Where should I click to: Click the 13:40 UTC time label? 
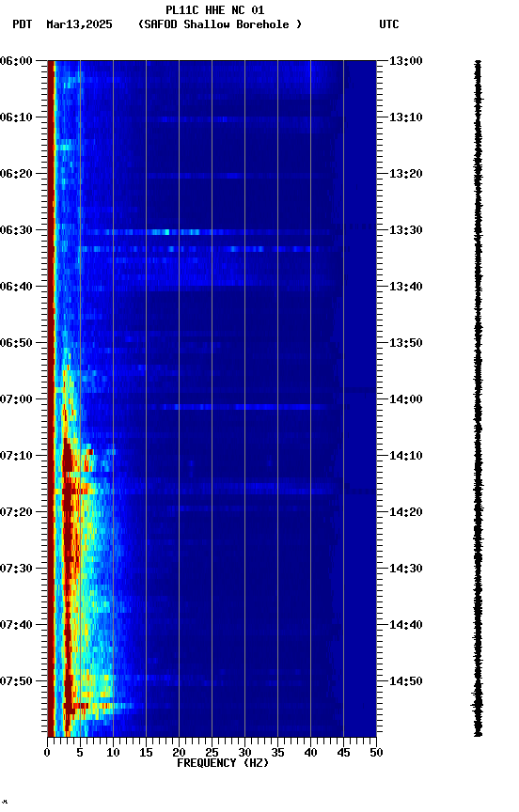point(406,287)
